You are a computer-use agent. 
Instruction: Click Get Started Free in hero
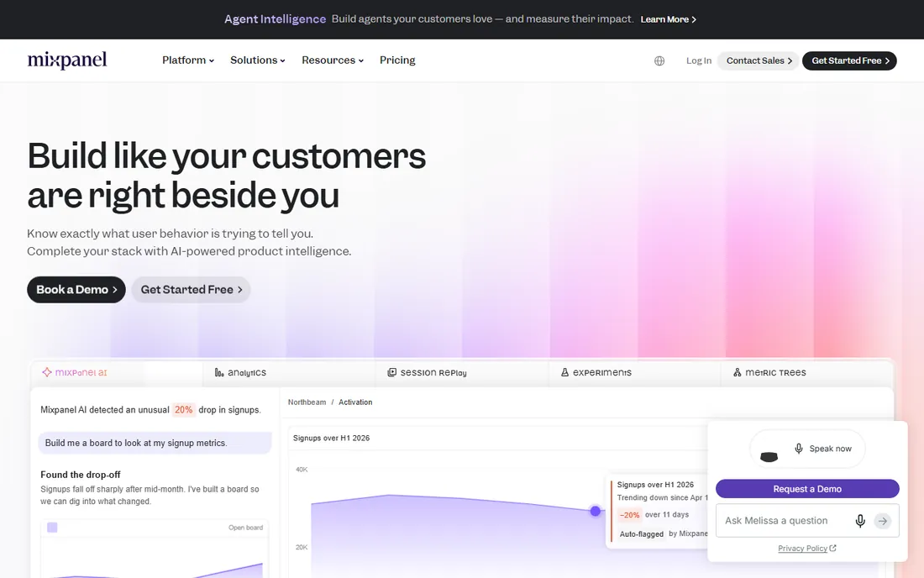[x=191, y=290]
